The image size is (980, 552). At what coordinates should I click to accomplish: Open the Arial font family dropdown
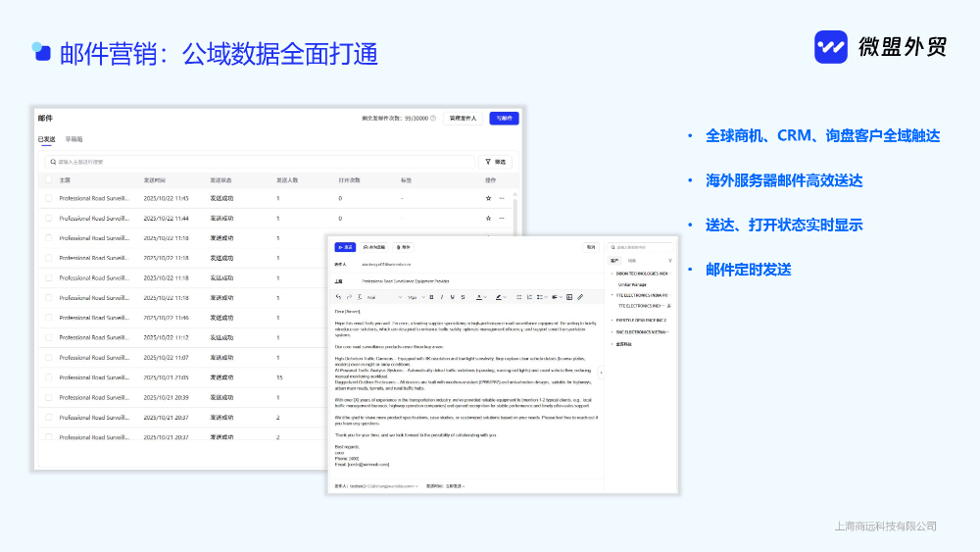point(384,297)
